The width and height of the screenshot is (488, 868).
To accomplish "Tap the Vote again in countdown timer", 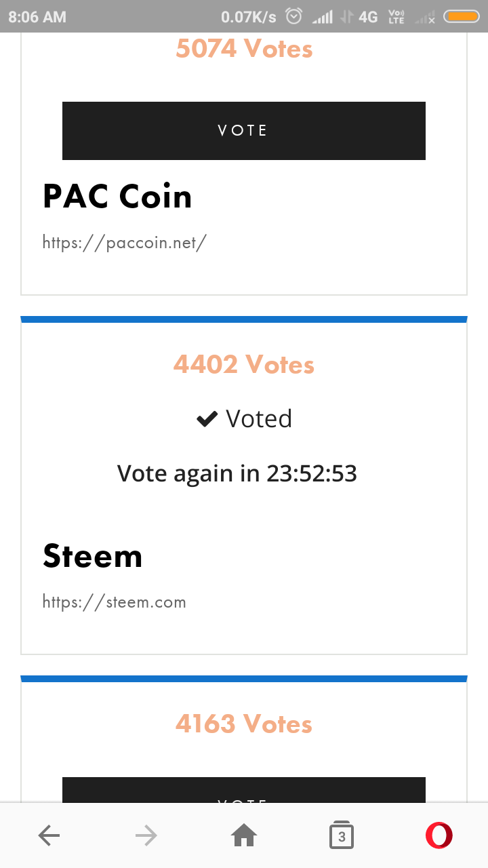I will pos(237,473).
